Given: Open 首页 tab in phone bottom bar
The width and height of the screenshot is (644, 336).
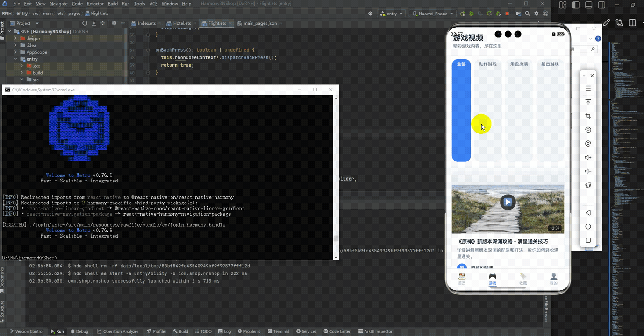Looking at the screenshot, I should 462,279.
